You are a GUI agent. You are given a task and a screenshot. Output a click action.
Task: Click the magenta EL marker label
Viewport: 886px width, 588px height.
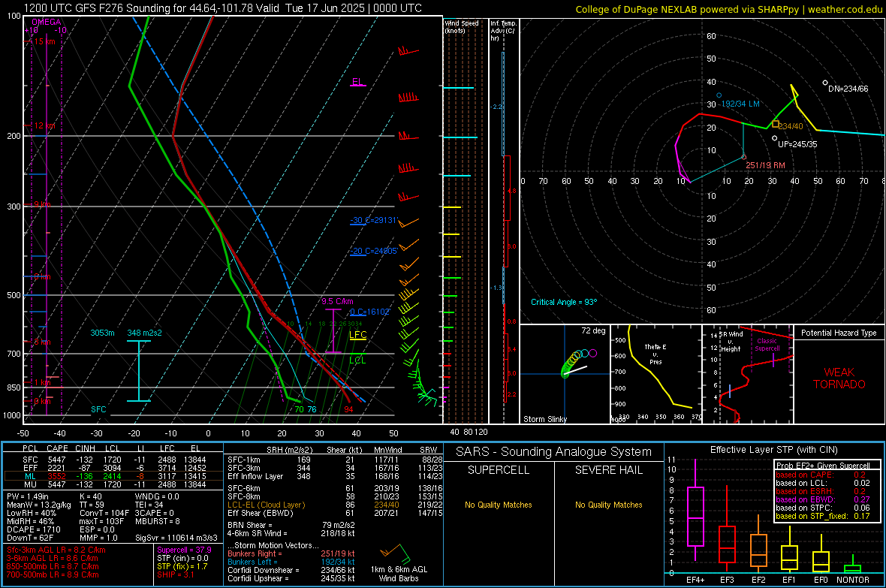357,81
